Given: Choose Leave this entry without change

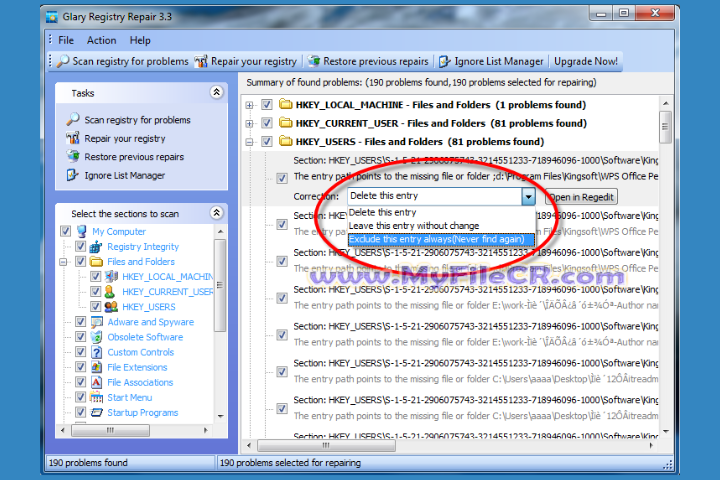Looking at the screenshot, I should pos(441,226).
